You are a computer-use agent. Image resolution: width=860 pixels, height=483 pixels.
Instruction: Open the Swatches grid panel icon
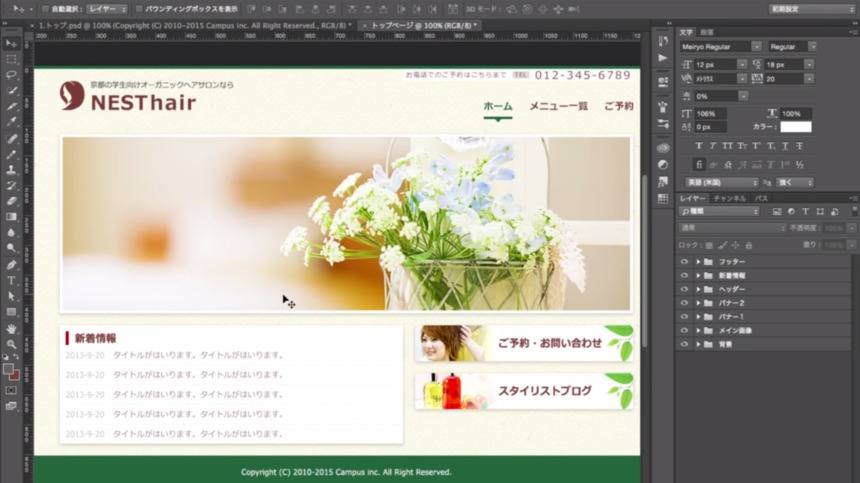coord(663,198)
